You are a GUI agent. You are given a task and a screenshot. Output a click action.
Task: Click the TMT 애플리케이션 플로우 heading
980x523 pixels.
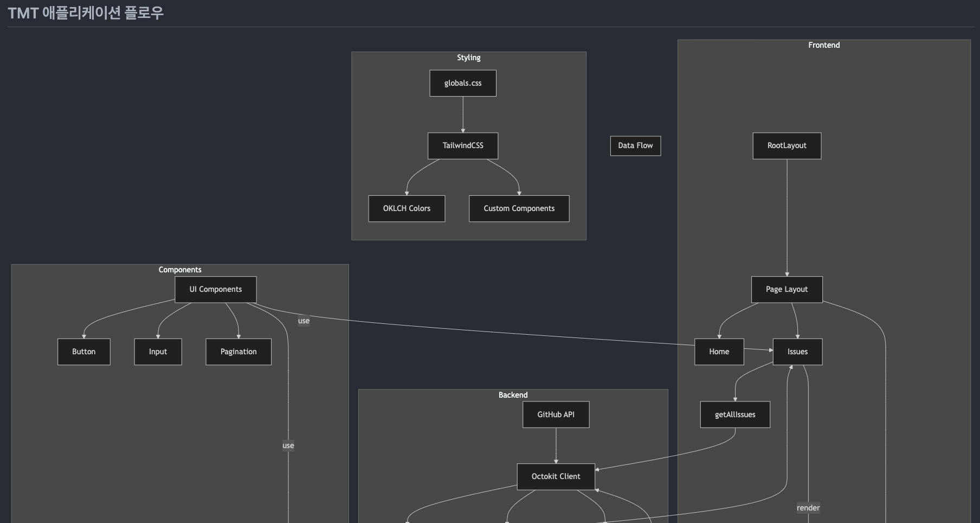tap(86, 13)
